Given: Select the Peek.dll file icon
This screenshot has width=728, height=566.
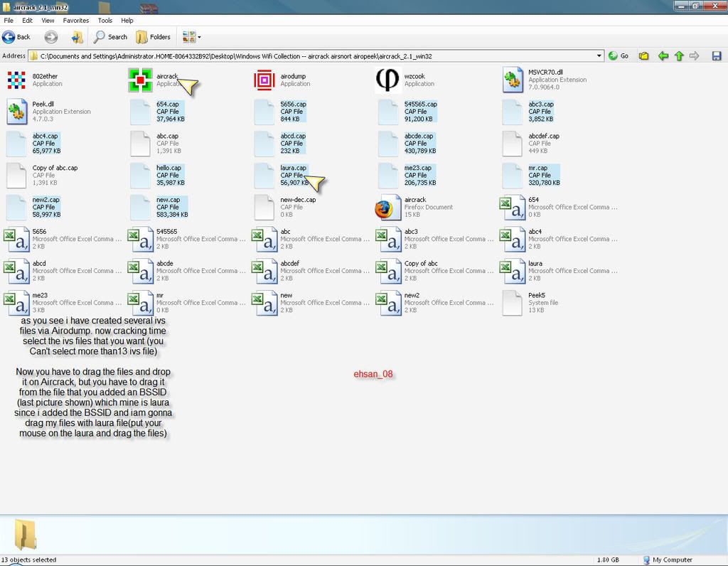Looking at the screenshot, I should (17, 112).
